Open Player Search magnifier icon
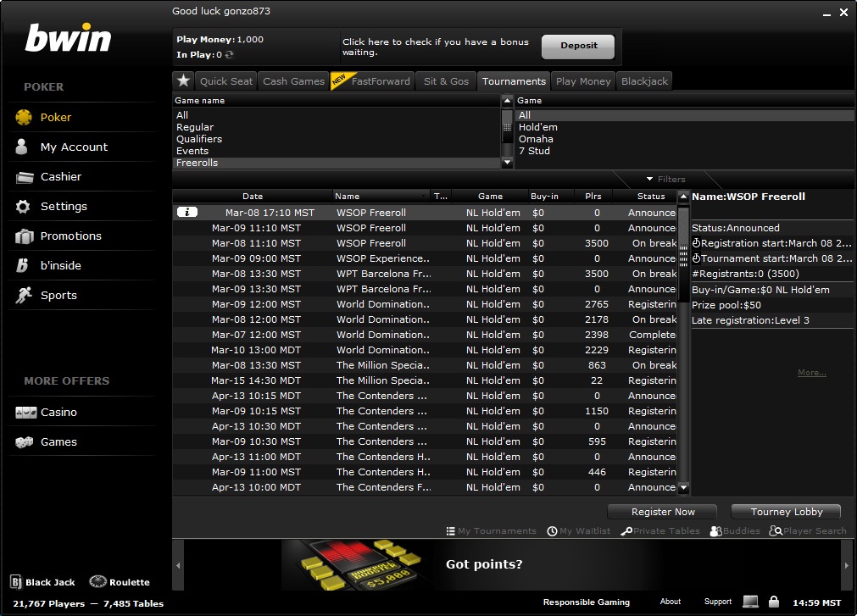The width and height of the screenshot is (857, 616). (x=776, y=530)
